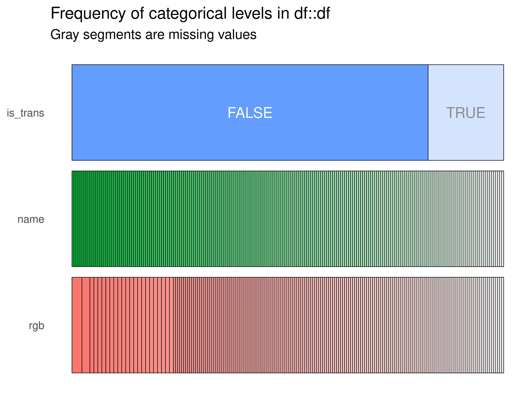532x399 pixels.
Task: Click the chart title text
Action: coord(190,13)
